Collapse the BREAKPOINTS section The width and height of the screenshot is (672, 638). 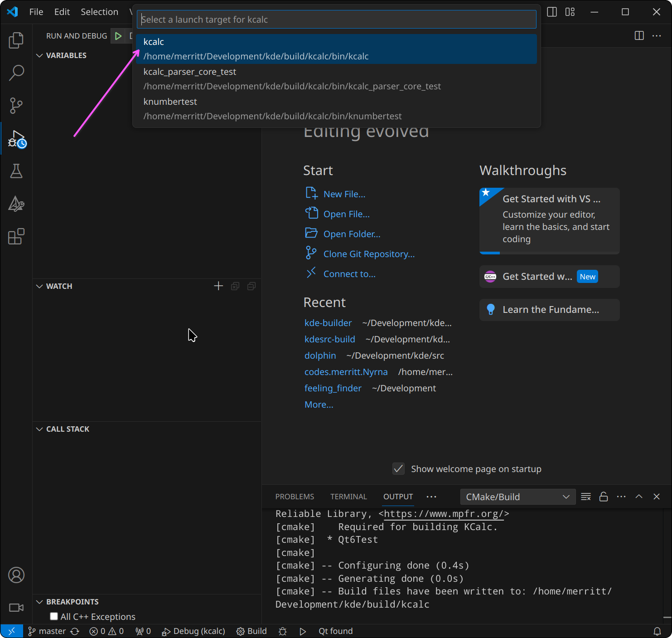39,602
